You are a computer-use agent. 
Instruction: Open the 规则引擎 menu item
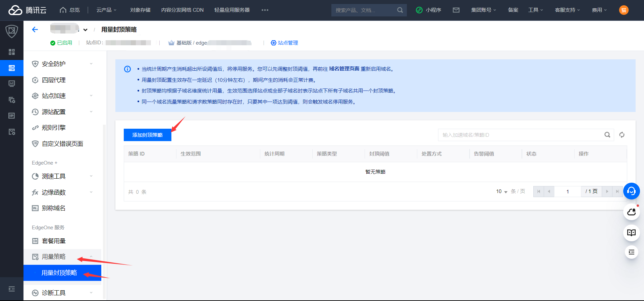point(62,128)
